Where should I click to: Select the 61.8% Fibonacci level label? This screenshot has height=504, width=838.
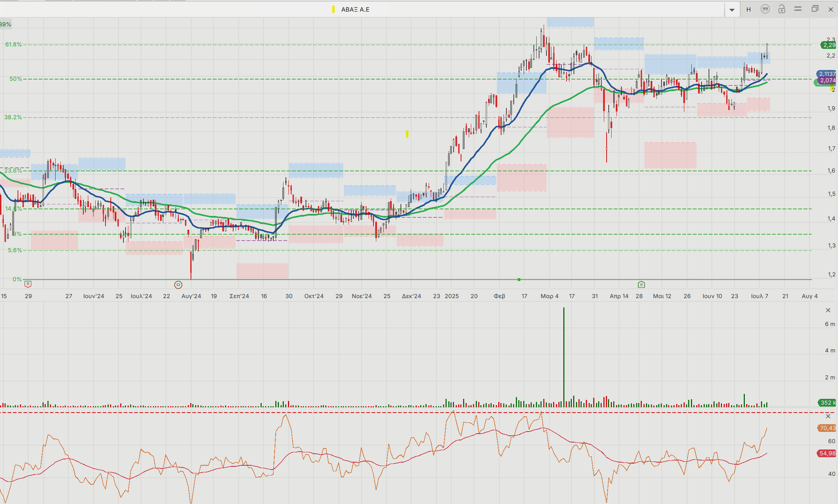coord(13,44)
